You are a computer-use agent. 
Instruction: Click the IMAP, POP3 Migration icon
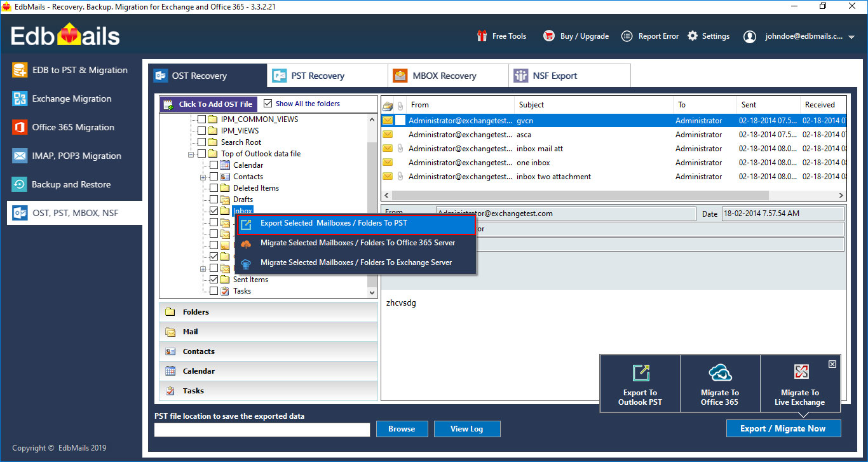coord(20,156)
